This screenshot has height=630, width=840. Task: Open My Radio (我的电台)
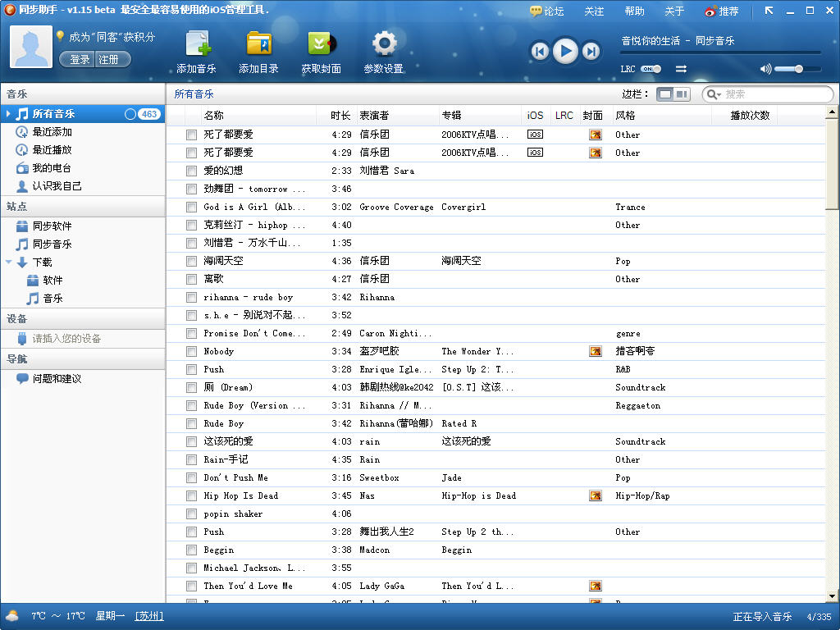[52, 168]
